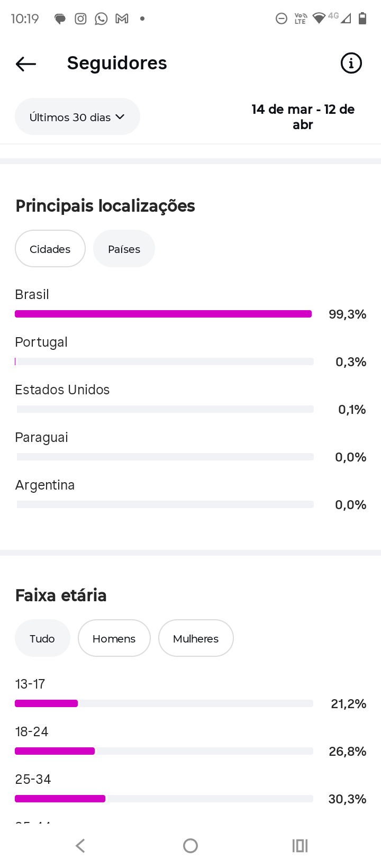The height and width of the screenshot is (868, 381).
Task: Tap the WhatsApp notification icon
Action: (x=101, y=19)
